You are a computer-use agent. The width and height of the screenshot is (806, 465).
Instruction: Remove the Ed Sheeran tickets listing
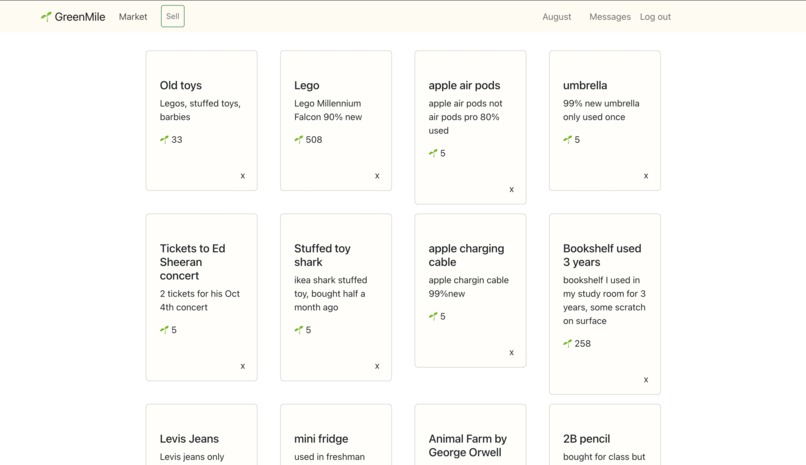point(243,366)
